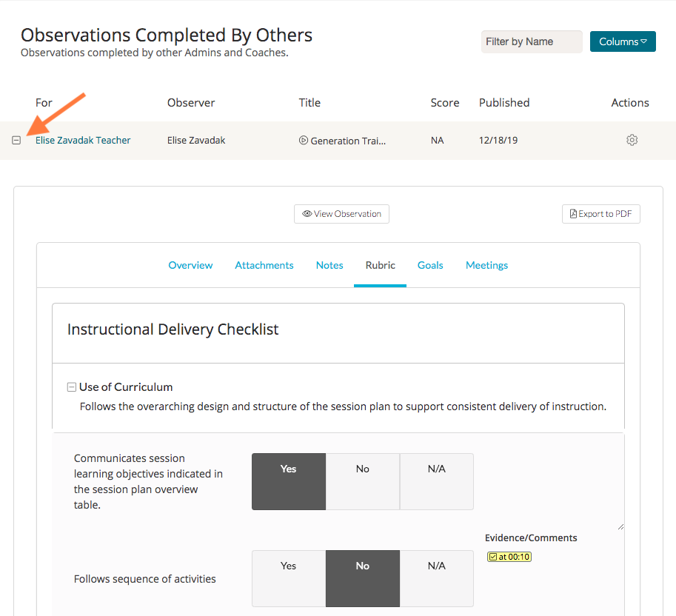Click the play icon beside Generation title
Viewport: 676px width, 616px height.
304,141
